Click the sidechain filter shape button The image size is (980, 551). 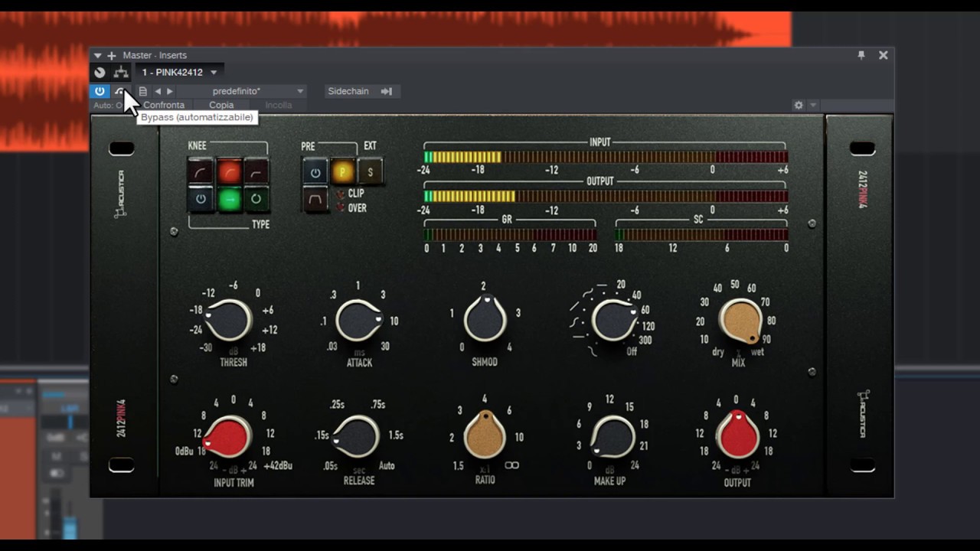pyautogui.click(x=315, y=200)
